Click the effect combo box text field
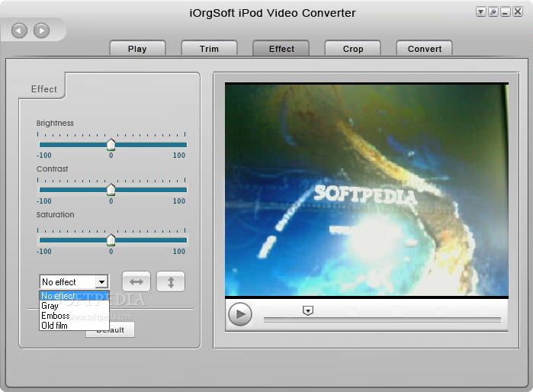 (x=68, y=282)
